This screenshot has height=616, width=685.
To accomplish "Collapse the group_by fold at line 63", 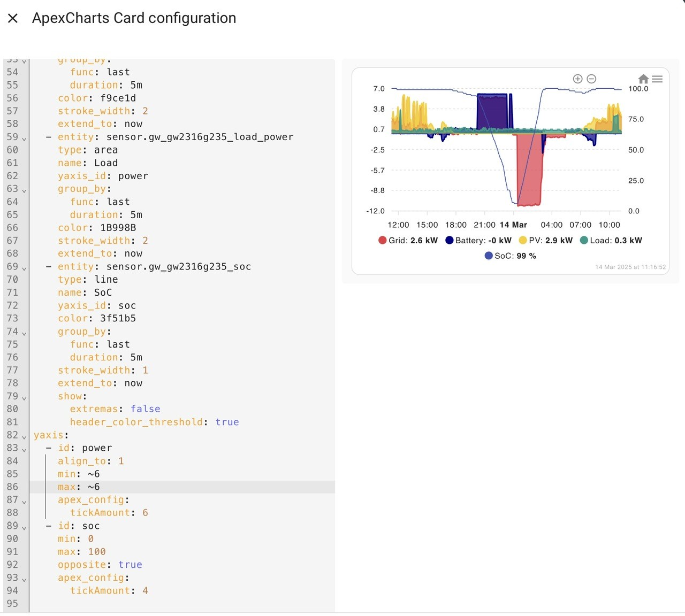I will click(x=24, y=190).
